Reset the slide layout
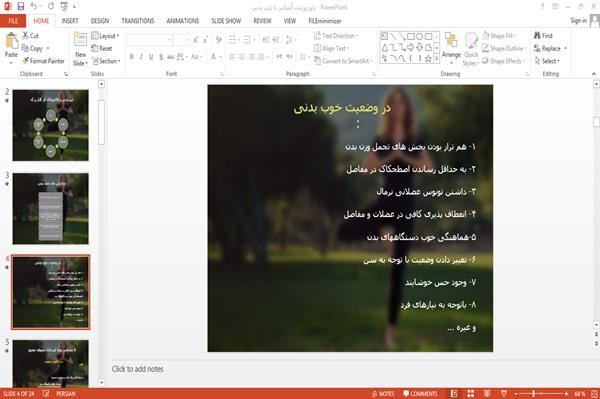600x399 pixels. coord(102,48)
